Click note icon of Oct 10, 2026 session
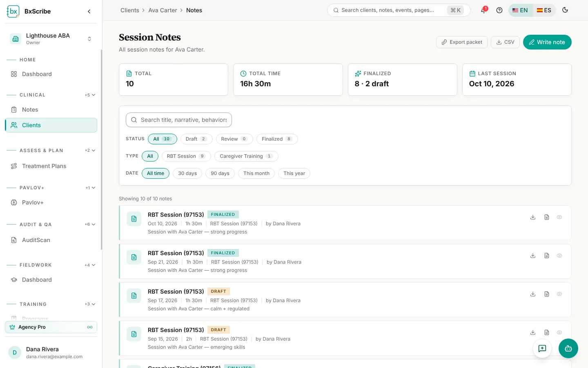Screen dimensions: 588x368 pos(134,219)
